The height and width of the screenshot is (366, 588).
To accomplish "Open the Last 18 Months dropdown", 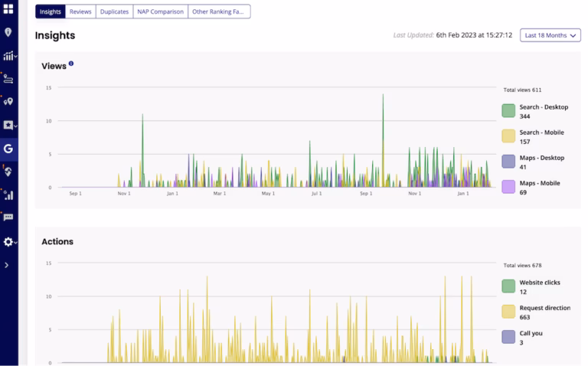I will point(550,35).
